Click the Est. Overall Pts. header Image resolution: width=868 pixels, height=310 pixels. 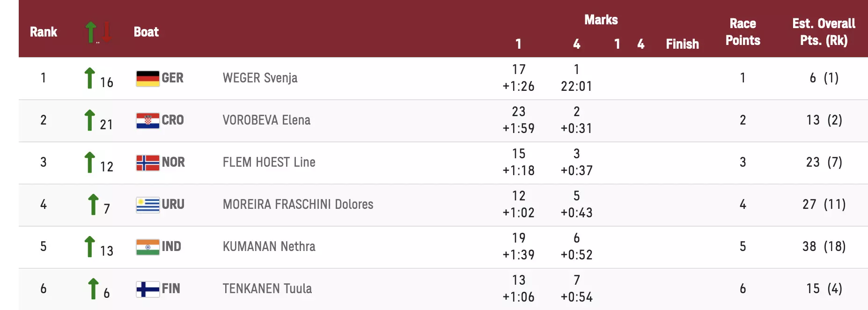click(x=824, y=32)
